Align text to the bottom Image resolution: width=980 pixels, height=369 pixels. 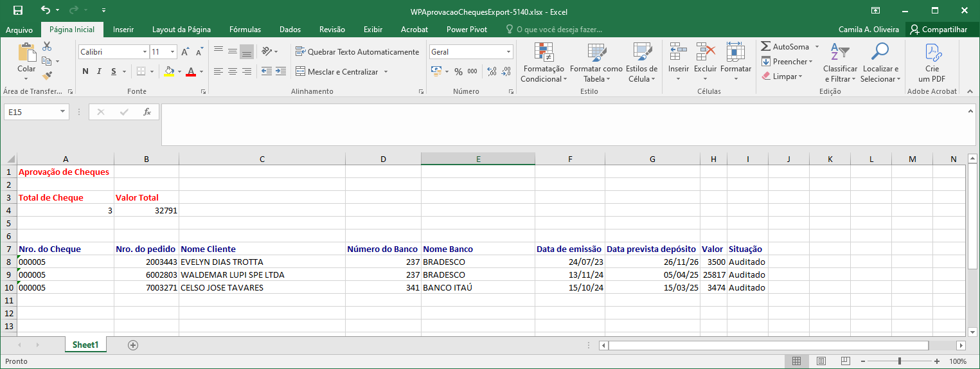(x=247, y=51)
